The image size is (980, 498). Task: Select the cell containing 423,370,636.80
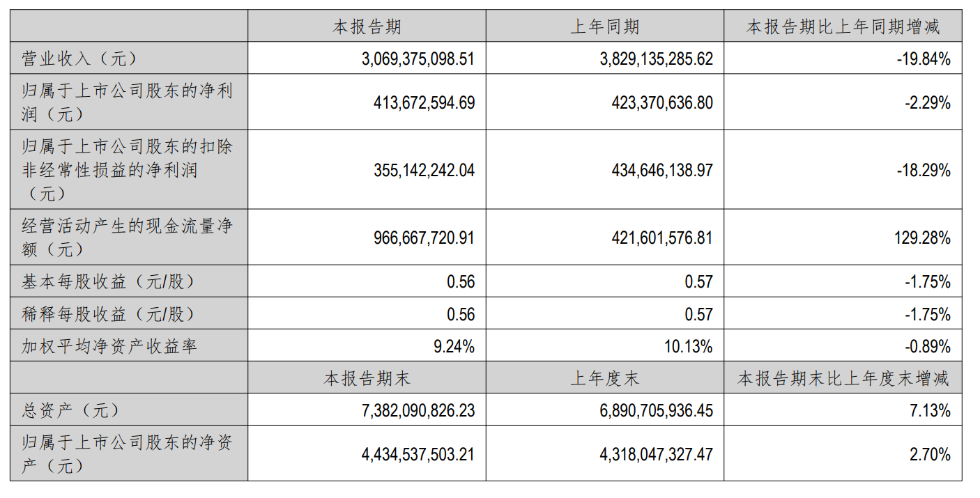pos(662,103)
